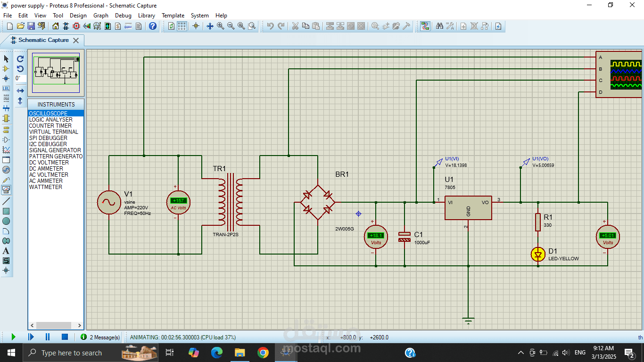
Task: Open the Graph menu
Action: pyautogui.click(x=101, y=16)
